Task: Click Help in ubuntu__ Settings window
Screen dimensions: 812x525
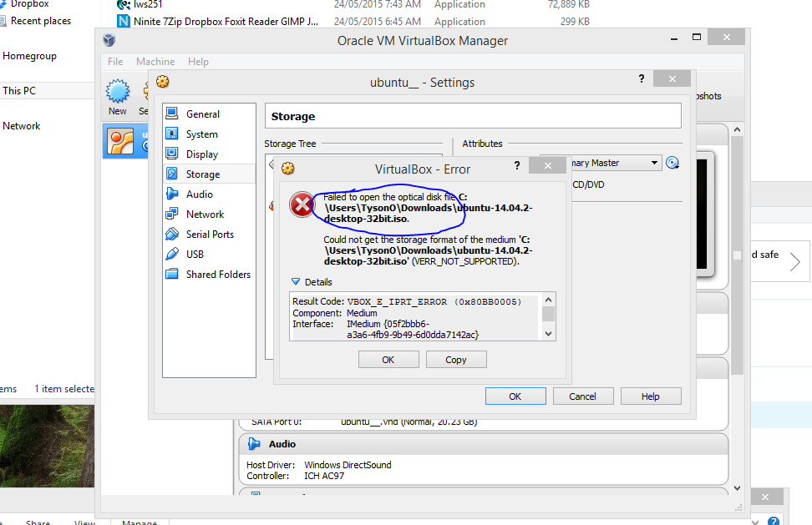Action: point(651,396)
